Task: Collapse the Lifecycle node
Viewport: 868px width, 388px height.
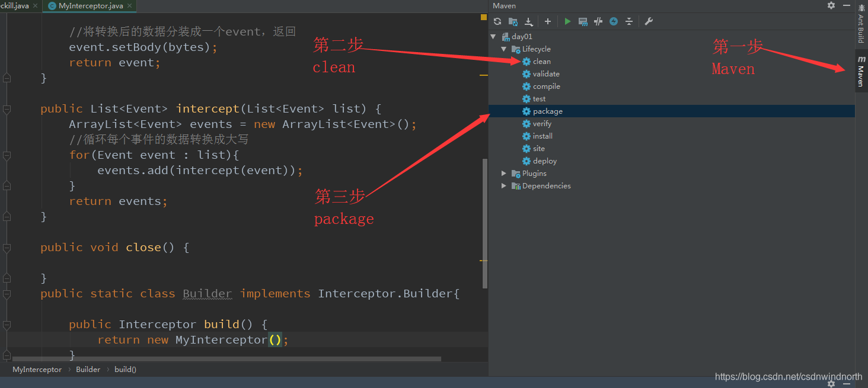Action: click(x=504, y=49)
